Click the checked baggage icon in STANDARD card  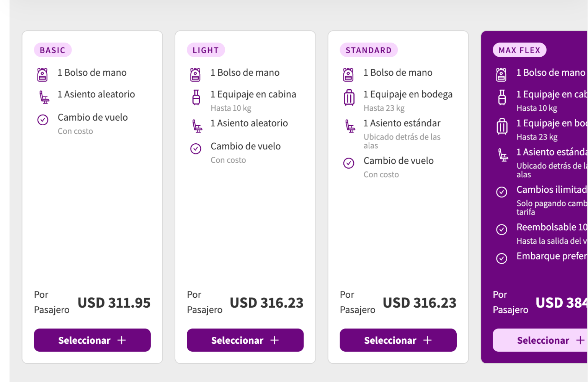pyautogui.click(x=349, y=97)
